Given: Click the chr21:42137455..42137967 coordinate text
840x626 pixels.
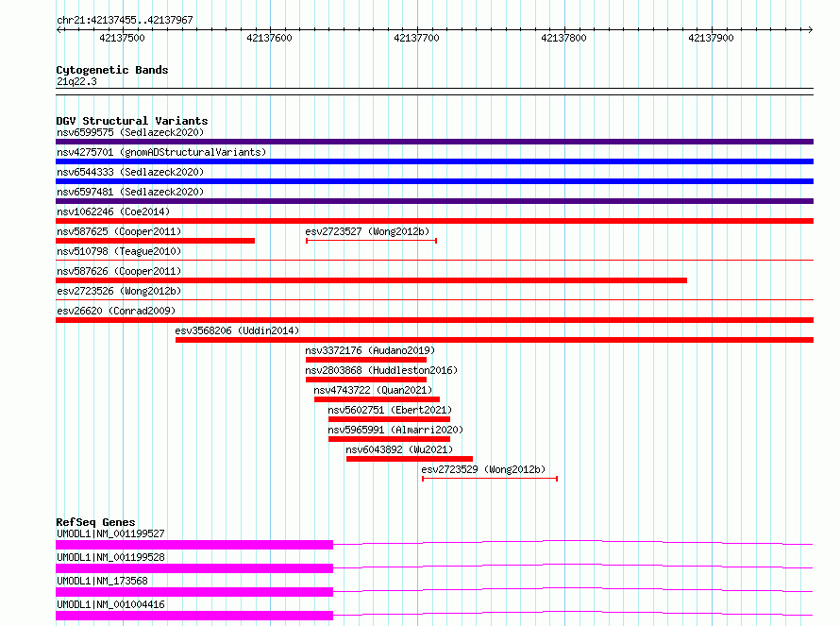Looking at the screenshot, I should [125, 20].
